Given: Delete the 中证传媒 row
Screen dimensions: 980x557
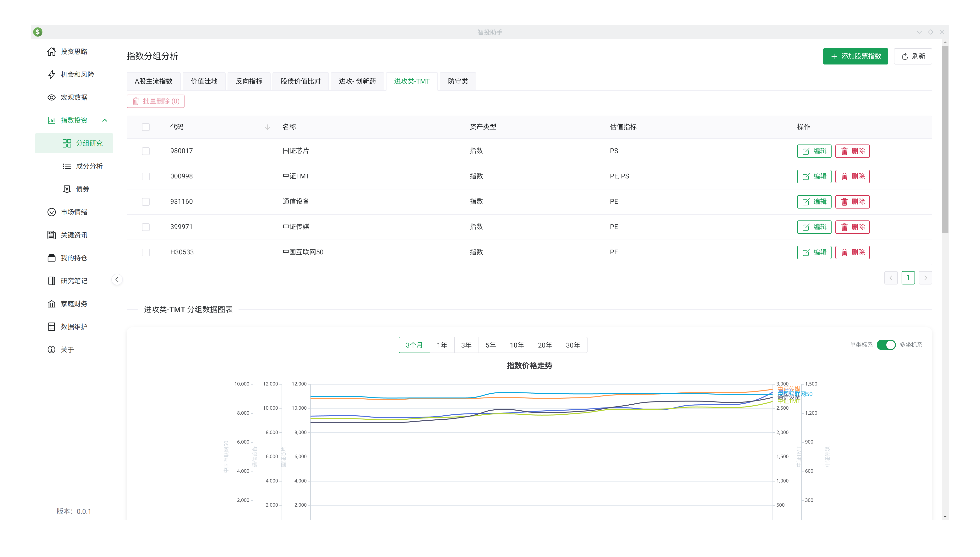Looking at the screenshot, I should [x=852, y=227].
